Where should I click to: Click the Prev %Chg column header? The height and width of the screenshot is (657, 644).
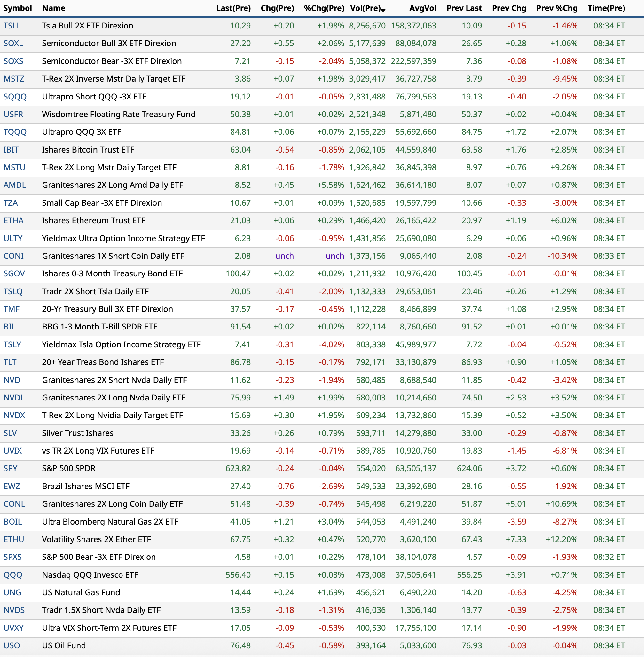[556, 8]
